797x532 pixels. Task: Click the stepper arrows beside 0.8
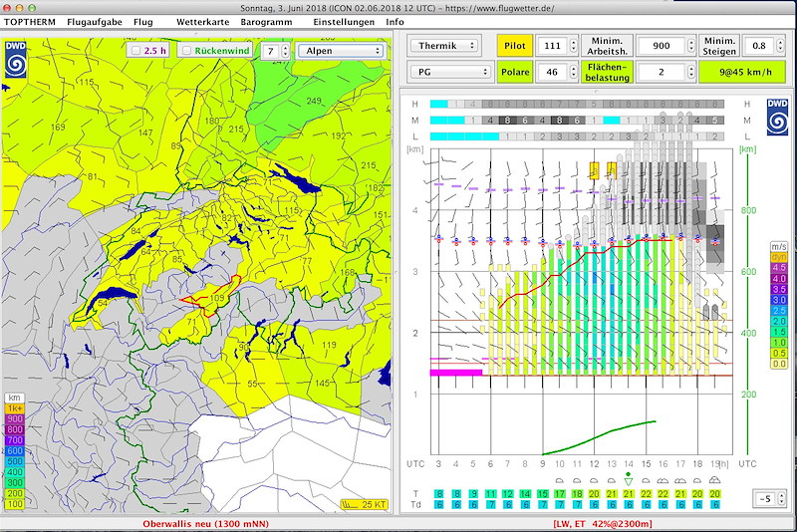[780, 46]
